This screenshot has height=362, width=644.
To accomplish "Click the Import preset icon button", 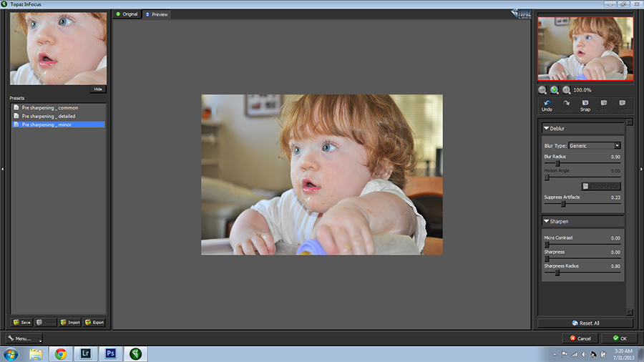I will (69, 322).
